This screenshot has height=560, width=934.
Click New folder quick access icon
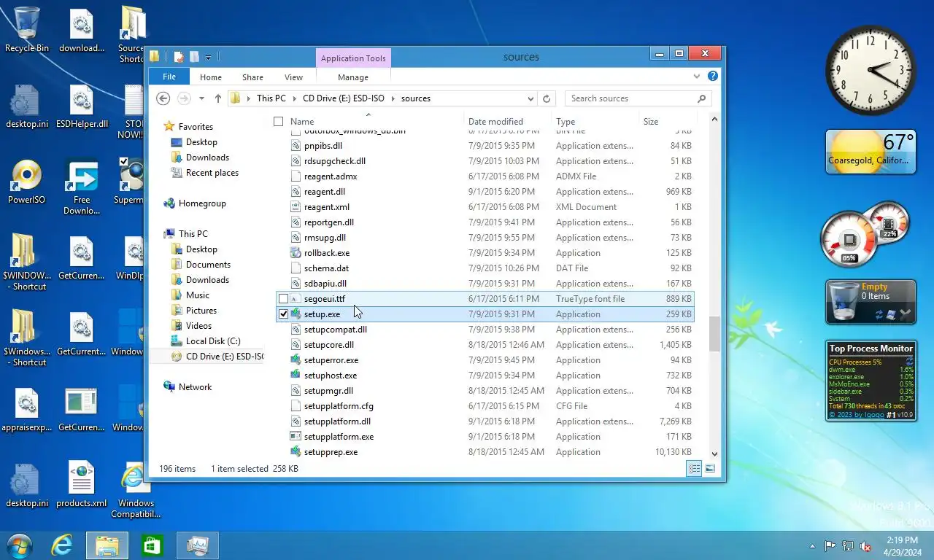coord(194,57)
